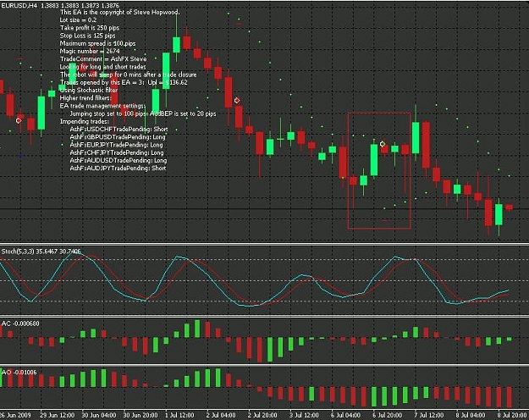Select 'EA trade management settings:' text
Image resolution: width=529 pixels, height=420 pixels.
pos(102,106)
